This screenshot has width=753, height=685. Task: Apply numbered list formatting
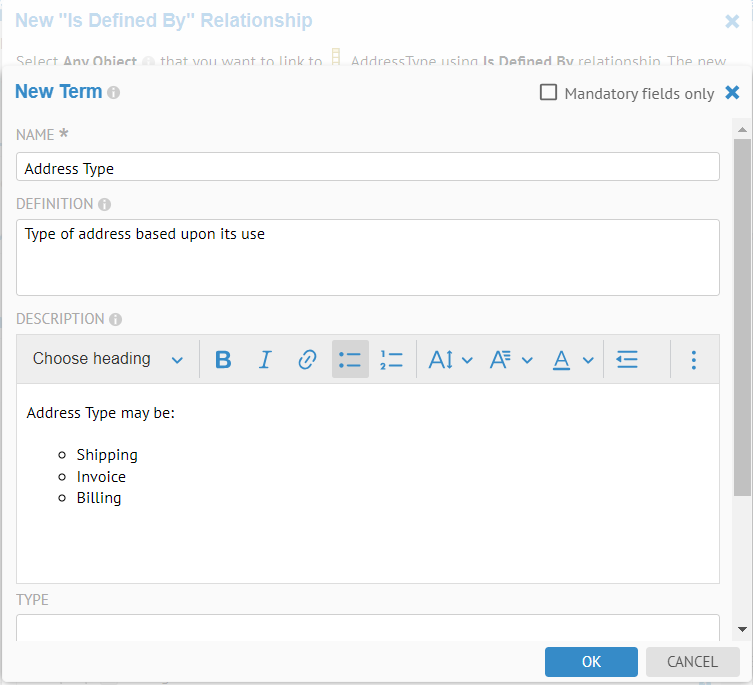point(391,359)
